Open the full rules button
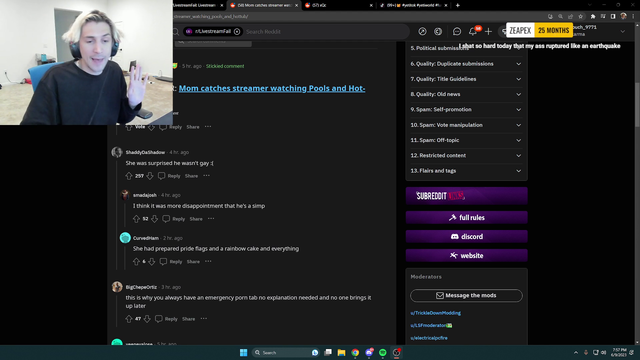Viewport: 640px width, 360px height. (x=467, y=218)
